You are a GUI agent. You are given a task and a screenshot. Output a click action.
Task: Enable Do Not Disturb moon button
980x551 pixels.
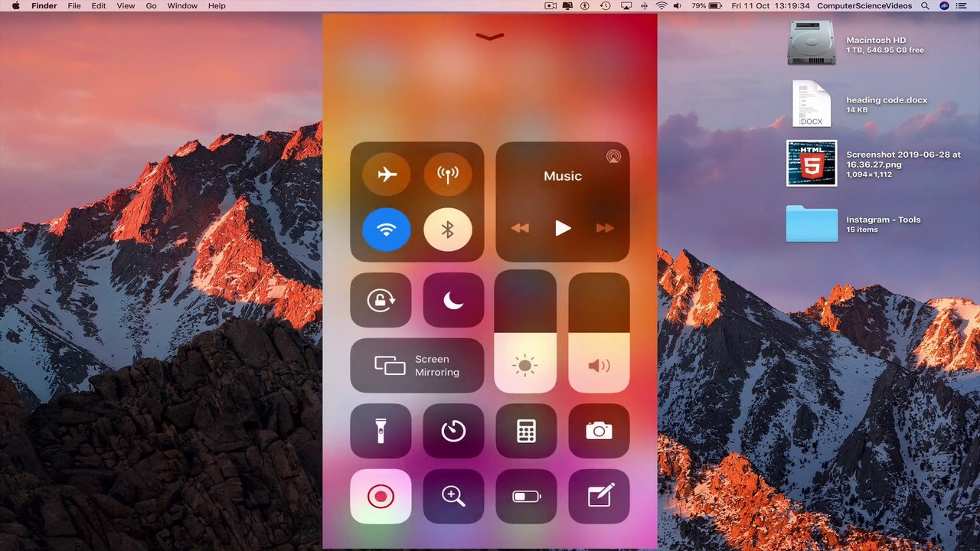coord(453,300)
